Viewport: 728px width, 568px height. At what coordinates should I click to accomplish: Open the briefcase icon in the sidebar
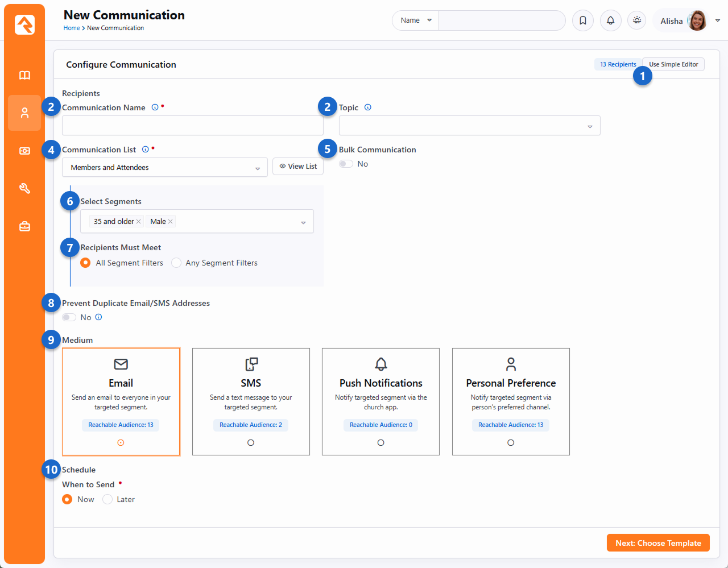[x=24, y=226]
